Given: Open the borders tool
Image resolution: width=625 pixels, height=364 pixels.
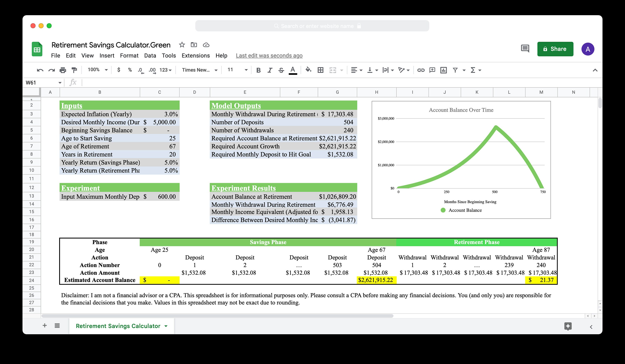Looking at the screenshot, I should click(x=320, y=70).
